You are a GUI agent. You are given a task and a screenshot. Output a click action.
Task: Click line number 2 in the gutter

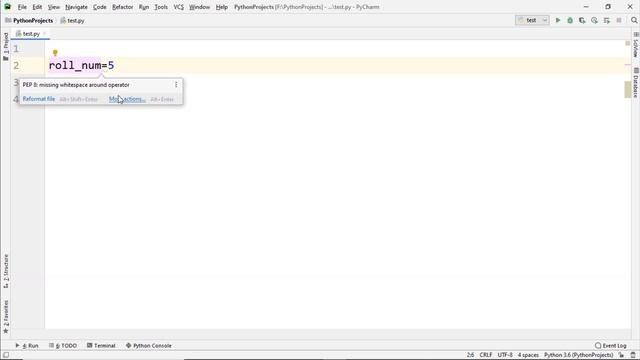[16, 65]
